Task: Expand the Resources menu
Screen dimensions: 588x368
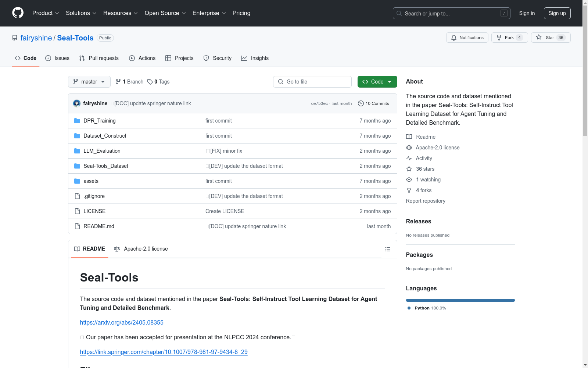Action: pos(121,13)
